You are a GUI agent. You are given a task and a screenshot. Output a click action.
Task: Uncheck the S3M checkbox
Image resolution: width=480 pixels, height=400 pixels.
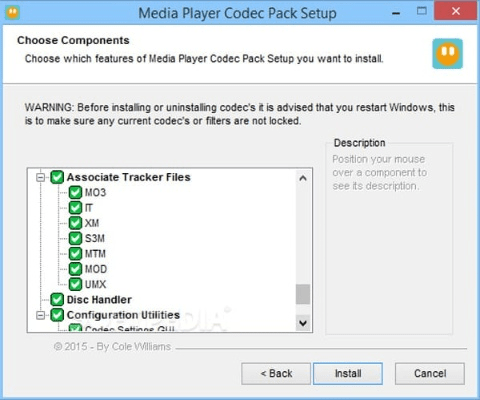(x=75, y=238)
